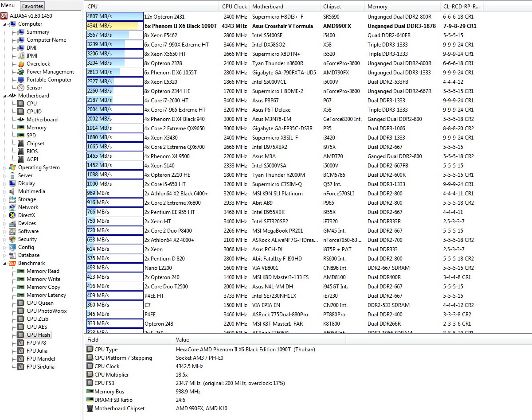Select the CPU ZLib benchmark icon
The height and width of the screenshot is (420, 532).
pyautogui.click(x=21, y=319)
